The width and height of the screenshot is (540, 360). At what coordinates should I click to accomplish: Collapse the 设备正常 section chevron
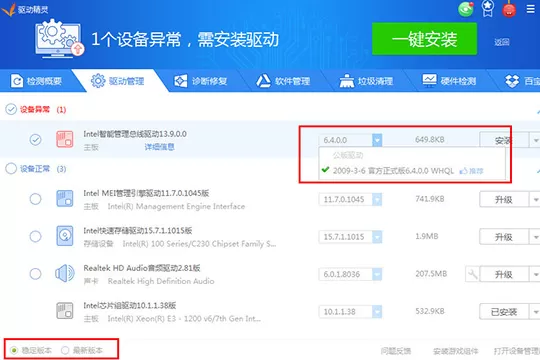point(538,171)
